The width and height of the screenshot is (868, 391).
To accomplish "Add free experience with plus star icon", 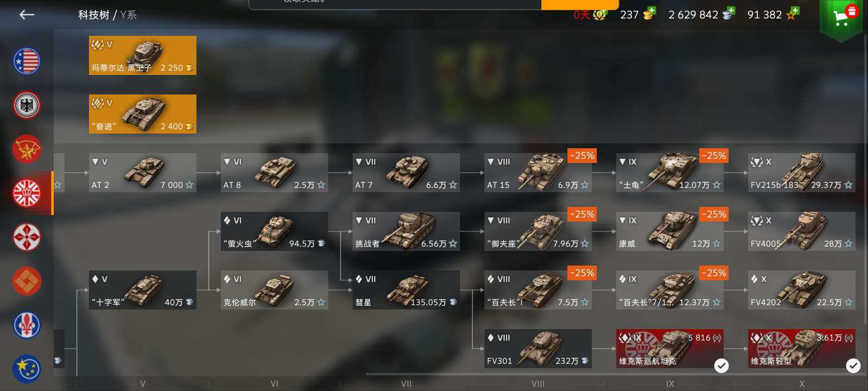I will (x=794, y=14).
